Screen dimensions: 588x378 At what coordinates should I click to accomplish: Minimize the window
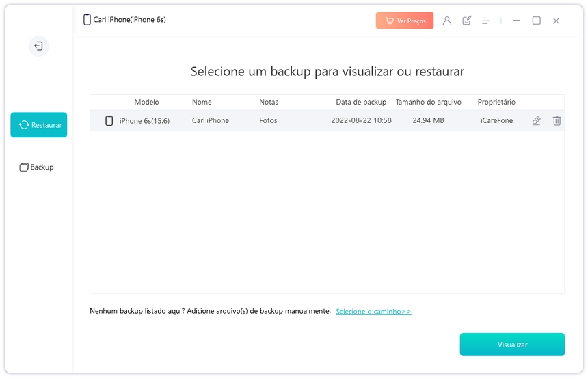516,21
